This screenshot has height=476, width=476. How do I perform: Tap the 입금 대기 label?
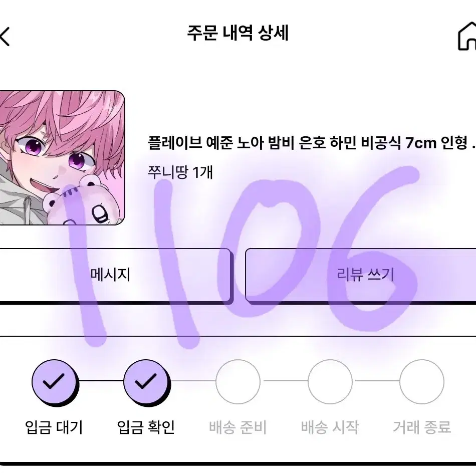54,427
